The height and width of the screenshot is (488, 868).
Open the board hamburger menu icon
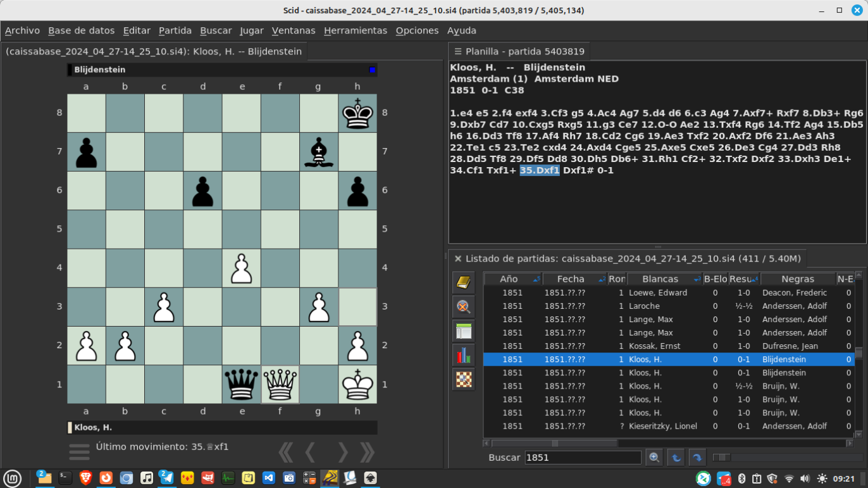tap(79, 452)
